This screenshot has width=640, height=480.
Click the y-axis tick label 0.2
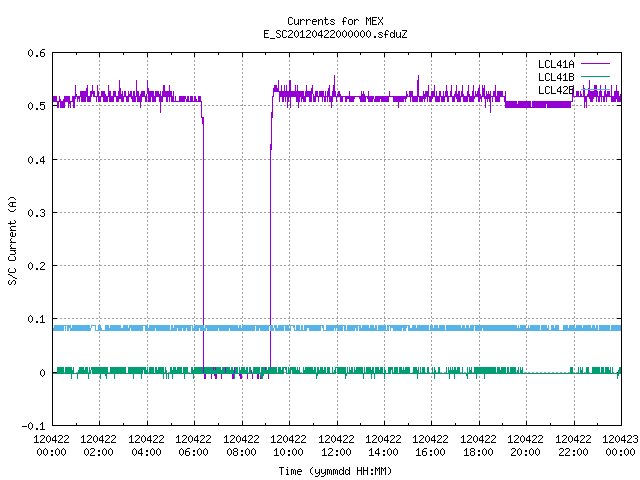tap(36, 266)
